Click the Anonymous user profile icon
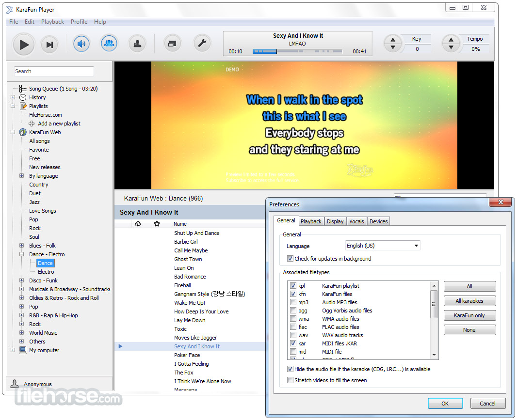 pyautogui.click(x=15, y=384)
